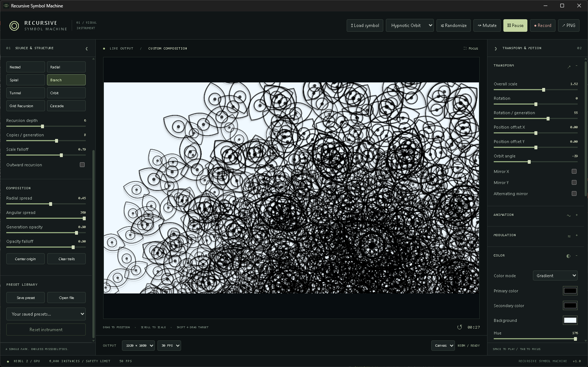Open the Color mode Gradient dropdown
Screen dimensions: 588x367
pyautogui.click(x=555, y=276)
